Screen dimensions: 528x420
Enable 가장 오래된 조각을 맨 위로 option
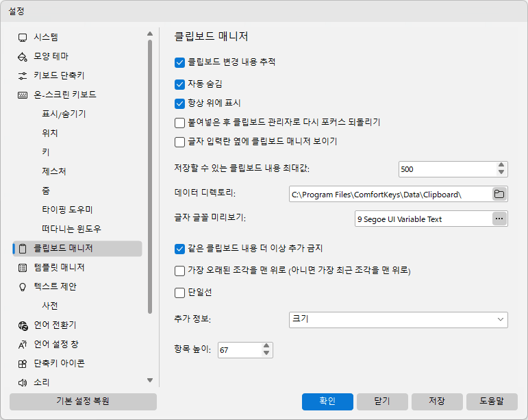pos(179,271)
